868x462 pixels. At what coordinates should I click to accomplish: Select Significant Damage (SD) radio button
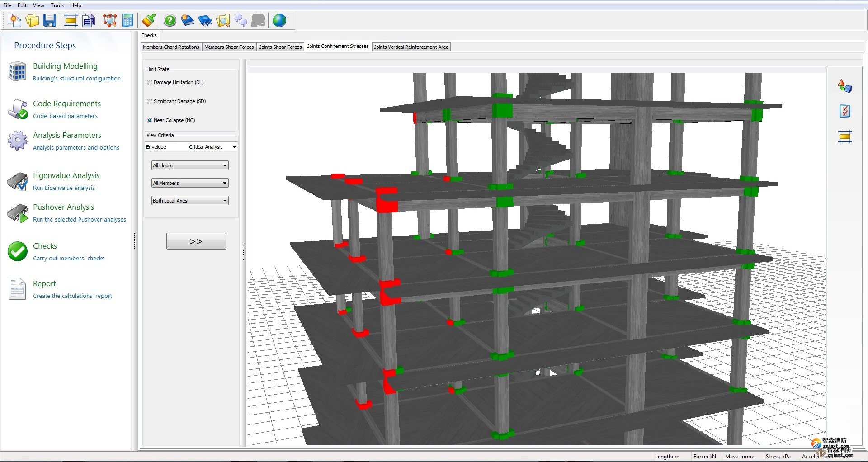[150, 101]
